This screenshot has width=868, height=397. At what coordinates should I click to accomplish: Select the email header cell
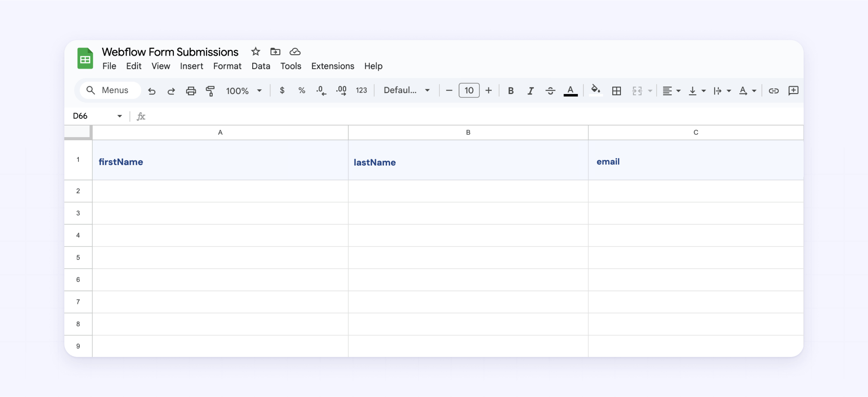(696, 160)
